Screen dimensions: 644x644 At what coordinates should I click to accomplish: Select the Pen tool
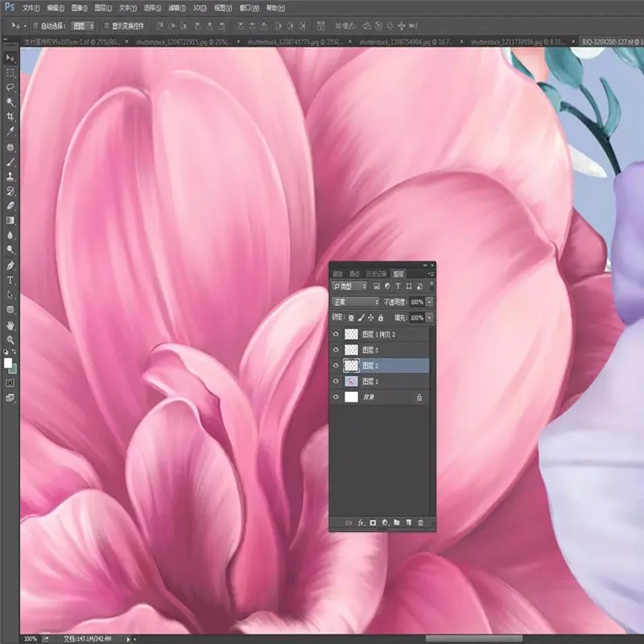[10, 266]
